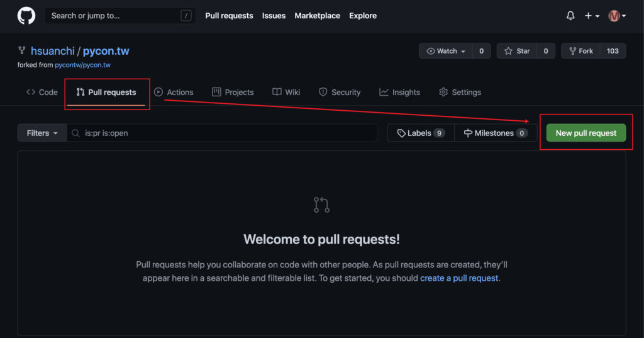The height and width of the screenshot is (338, 644).
Task: Click the is:pr is:open search field
Action: [222, 133]
